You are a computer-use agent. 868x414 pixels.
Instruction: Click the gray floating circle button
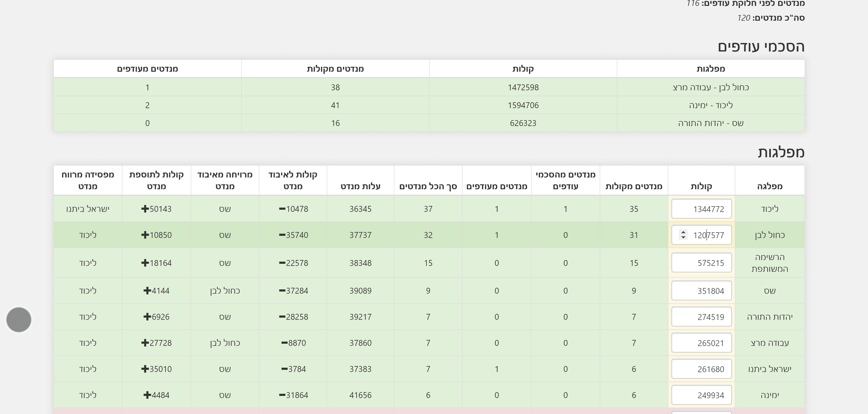[19, 319]
